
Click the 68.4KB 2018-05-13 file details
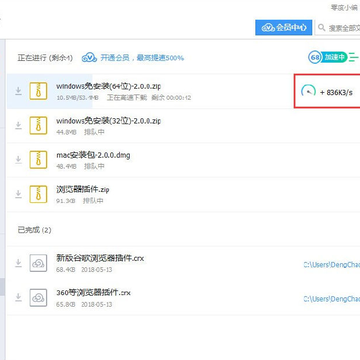point(84,270)
